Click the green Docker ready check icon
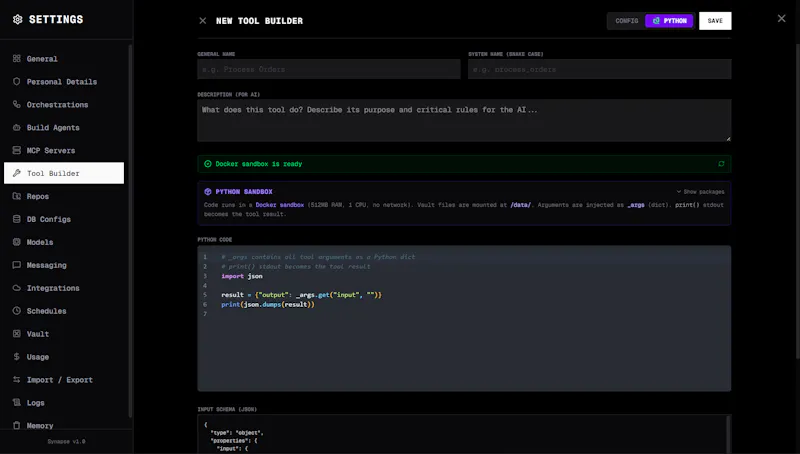Viewport: 800px width, 454px height. click(208, 164)
